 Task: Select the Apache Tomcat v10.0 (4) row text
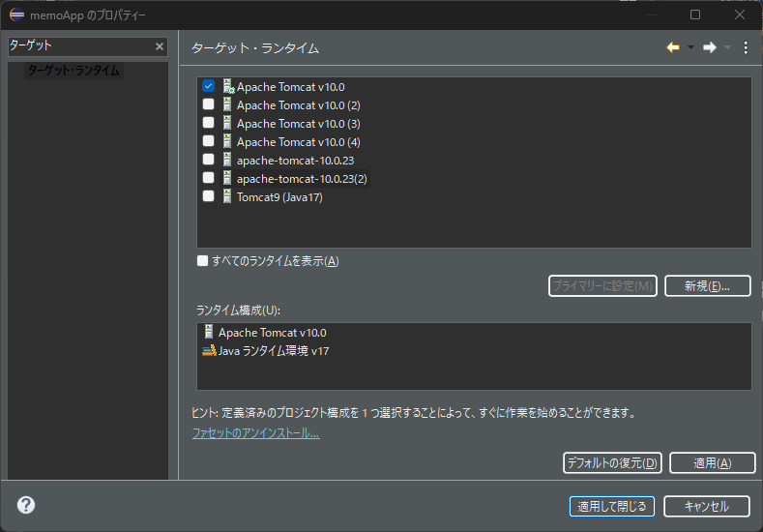tap(298, 142)
